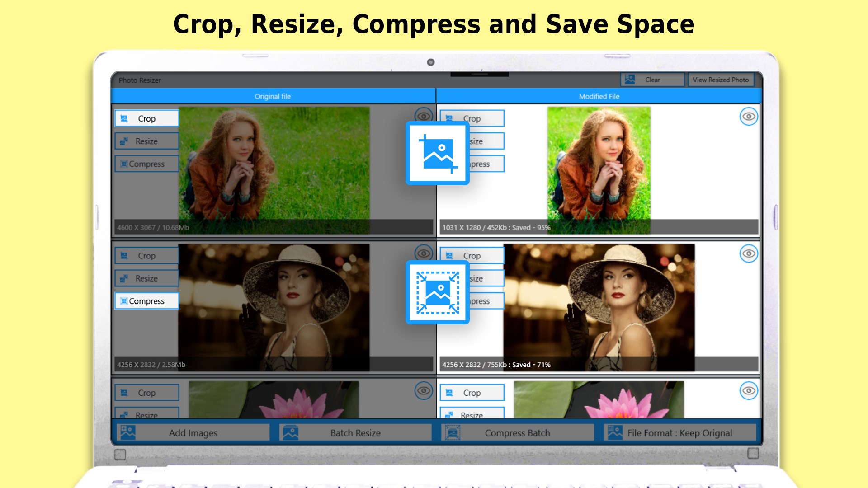Click the large crop overlay icon
Image resolution: width=868 pixels, height=488 pixels.
pos(437,154)
